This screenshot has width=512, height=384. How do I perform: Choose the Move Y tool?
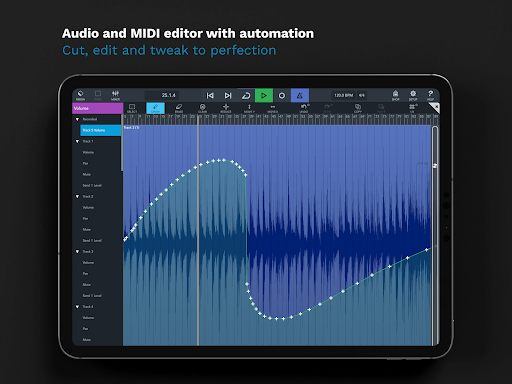click(x=249, y=108)
